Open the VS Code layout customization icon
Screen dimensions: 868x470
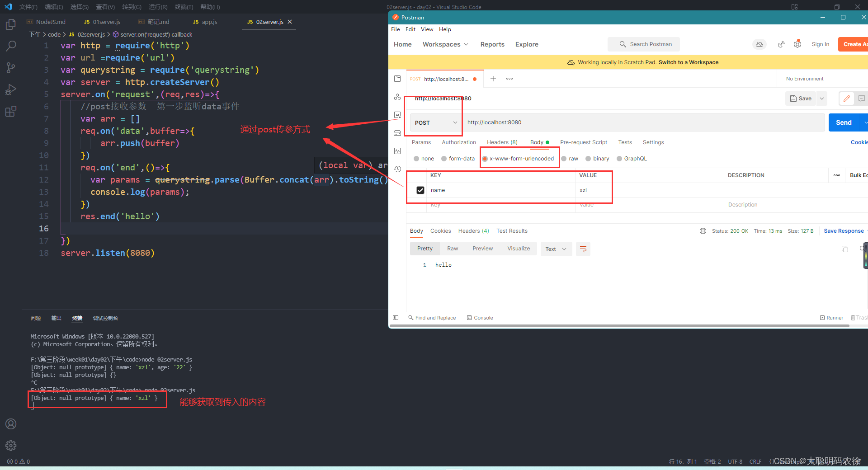pyautogui.click(x=795, y=7)
